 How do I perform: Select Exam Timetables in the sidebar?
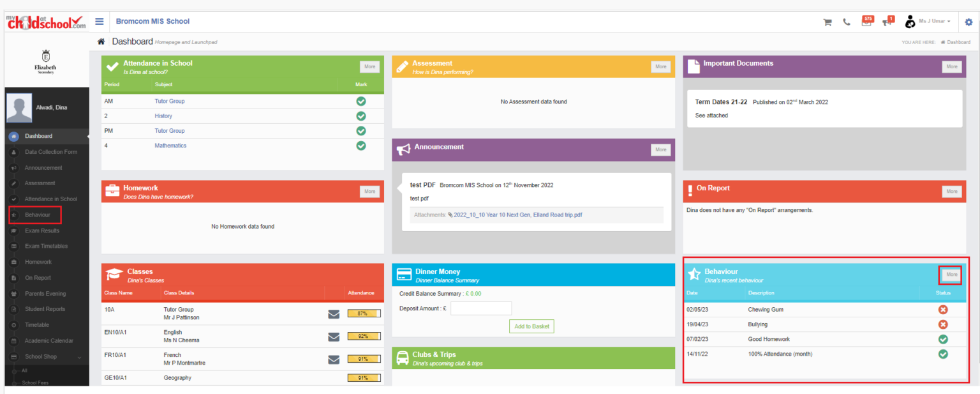tap(46, 246)
